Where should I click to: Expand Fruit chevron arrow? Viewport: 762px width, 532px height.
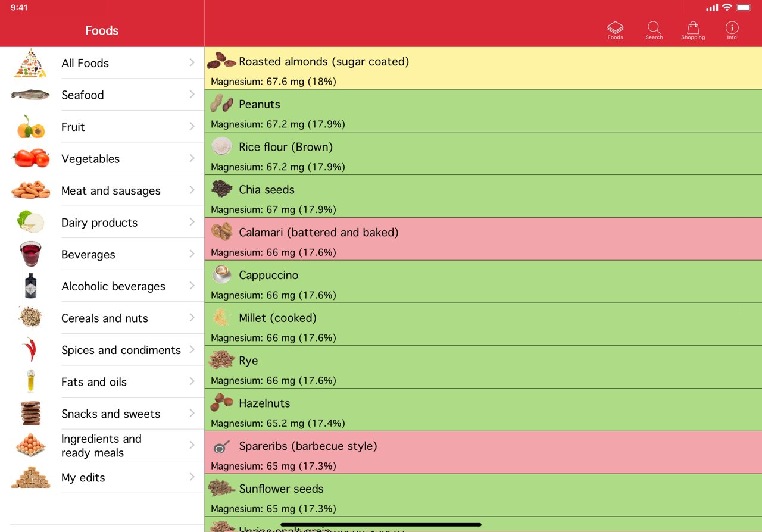click(x=192, y=126)
